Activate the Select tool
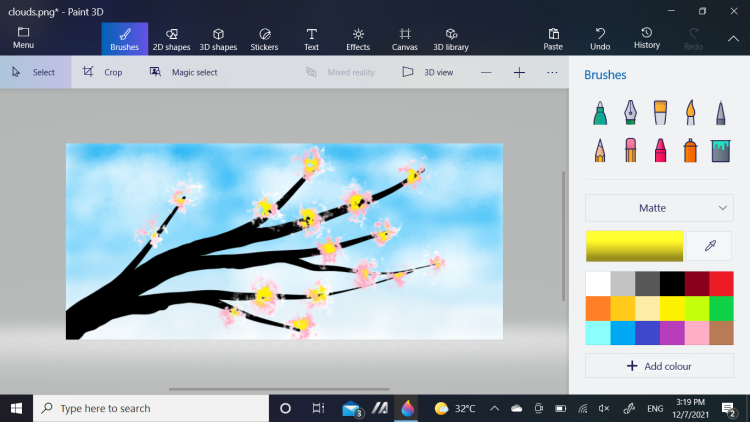 [x=35, y=72]
